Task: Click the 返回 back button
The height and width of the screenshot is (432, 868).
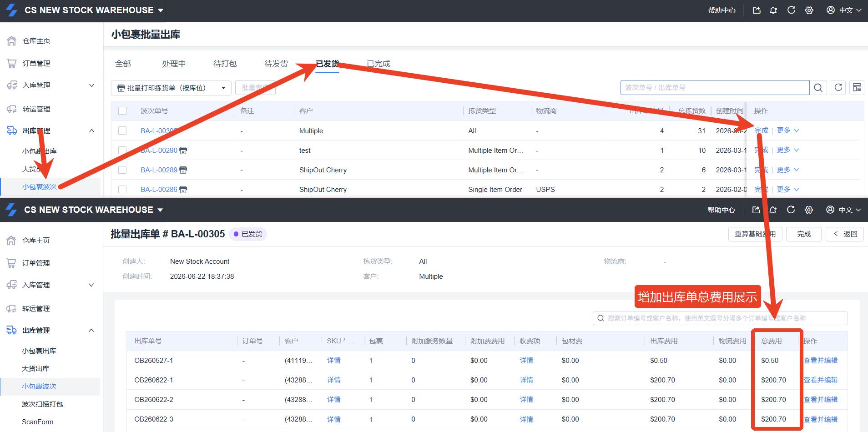Action: 845,234
